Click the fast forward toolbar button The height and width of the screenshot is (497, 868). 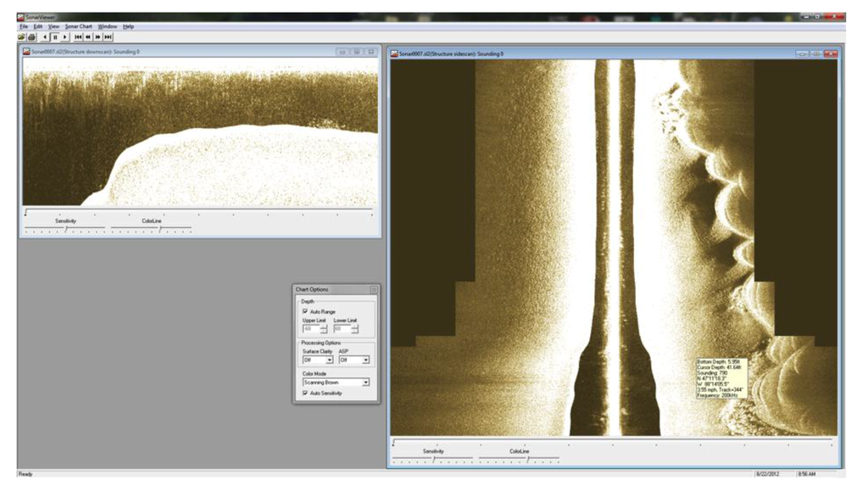[x=98, y=37]
